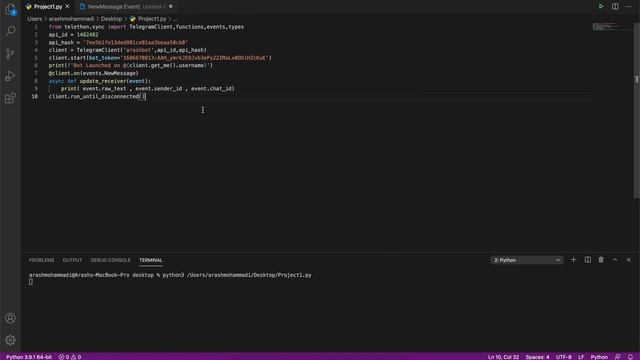
Task: Click LF end-of-line status item
Action: (x=581, y=357)
